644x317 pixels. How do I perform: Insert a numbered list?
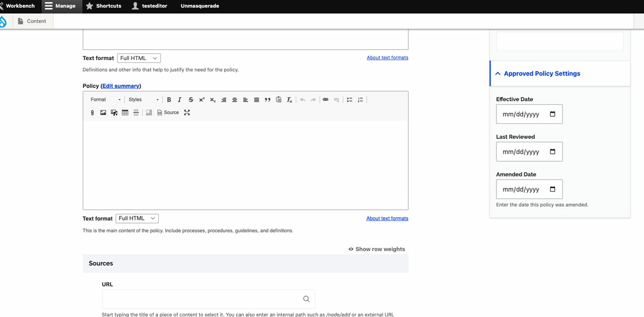pos(360,100)
